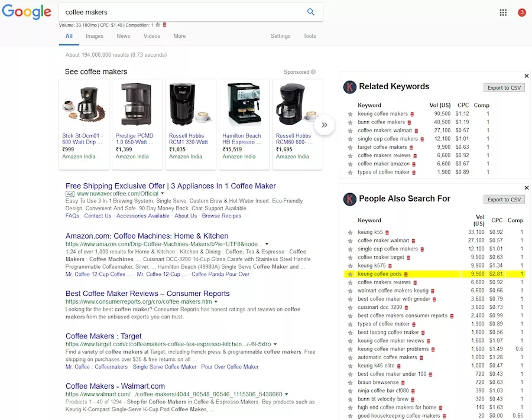Click red icon beside high end coffee makers for home
Screen dimensions: 532x420
click(441, 408)
